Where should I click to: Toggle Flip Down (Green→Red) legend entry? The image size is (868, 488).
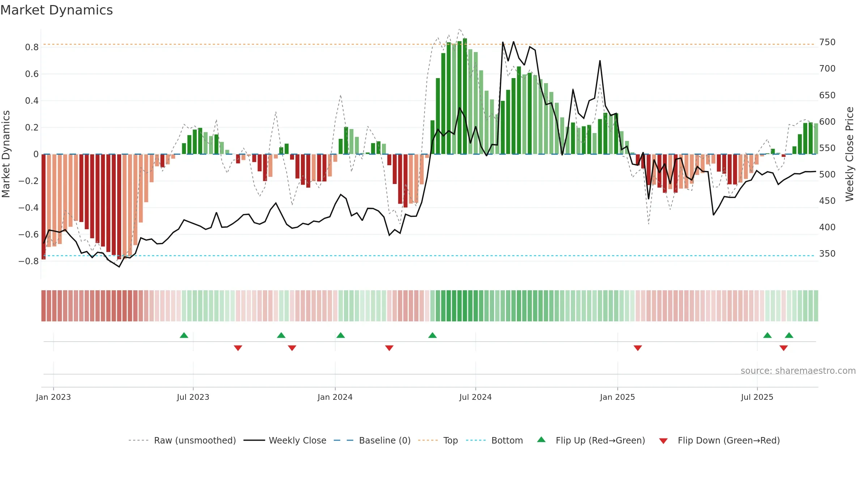(x=719, y=440)
